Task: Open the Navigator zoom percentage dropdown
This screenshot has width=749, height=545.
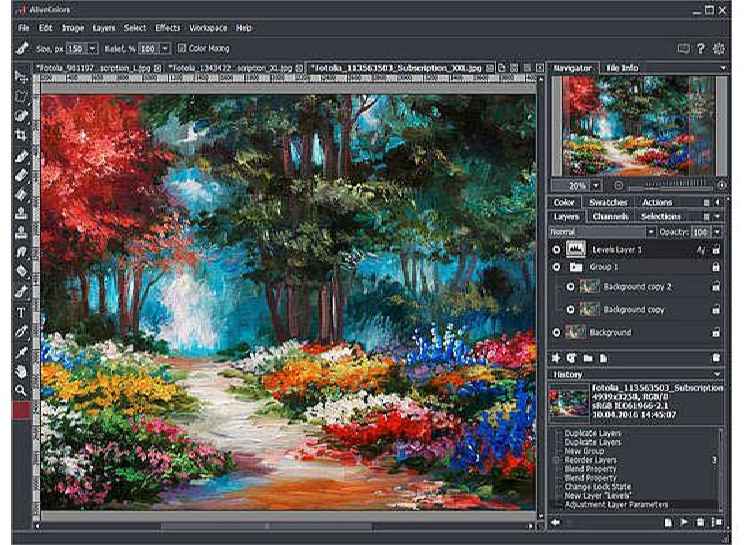Action: tap(597, 185)
